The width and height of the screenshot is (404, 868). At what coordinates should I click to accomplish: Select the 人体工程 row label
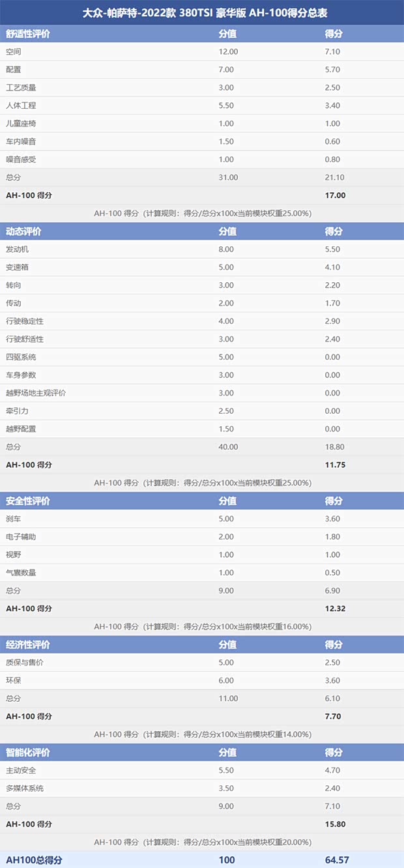[x=21, y=106]
